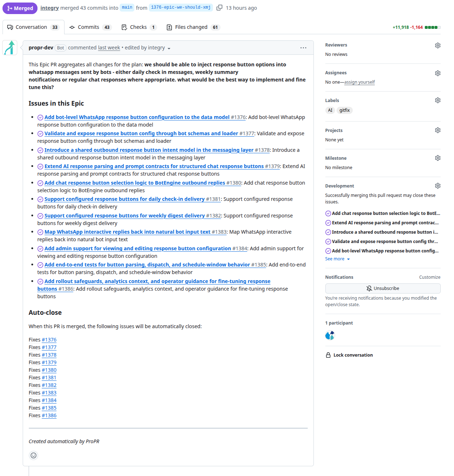
Task: Click Fixes #1379 link
Action: pos(49,362)
